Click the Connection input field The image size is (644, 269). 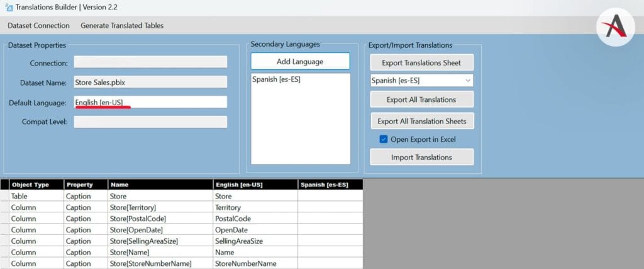click(150, 62)
